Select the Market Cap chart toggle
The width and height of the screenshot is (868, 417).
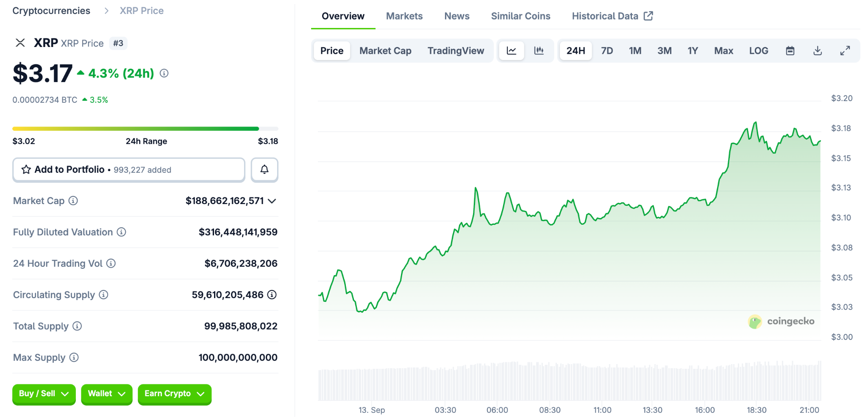(x=385, y=51)
